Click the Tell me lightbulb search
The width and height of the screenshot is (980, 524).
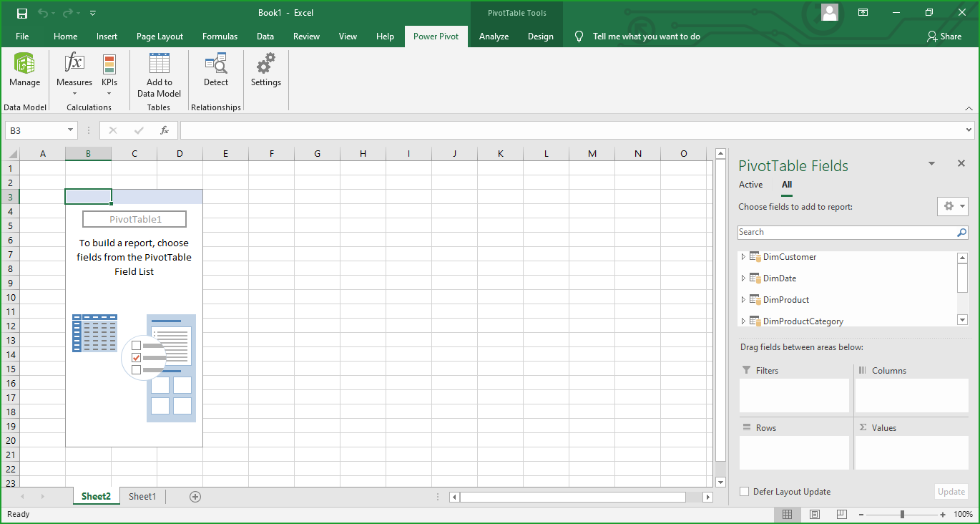[x=579, y=37]
